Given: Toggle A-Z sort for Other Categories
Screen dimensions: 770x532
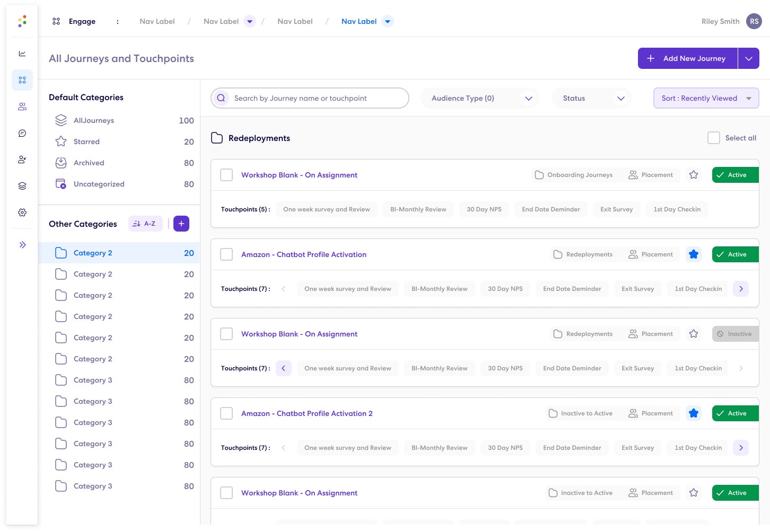Looking at the screenshot, I should [x=145, y=224].
